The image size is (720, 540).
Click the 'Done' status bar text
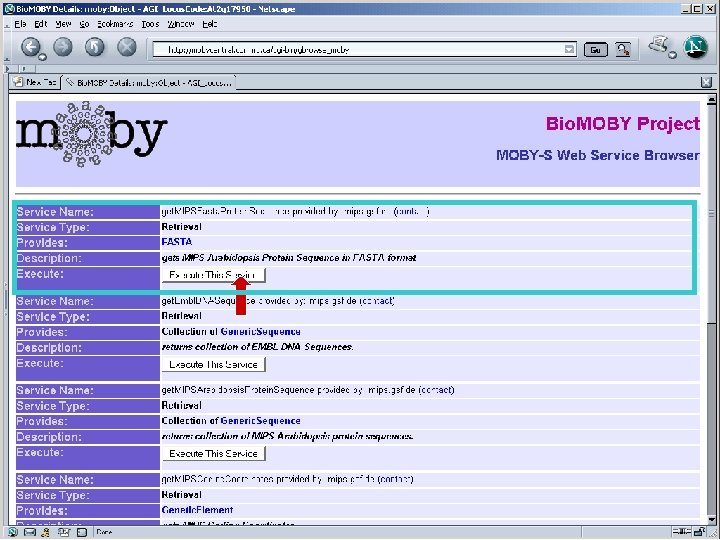(x=104, y=533)
